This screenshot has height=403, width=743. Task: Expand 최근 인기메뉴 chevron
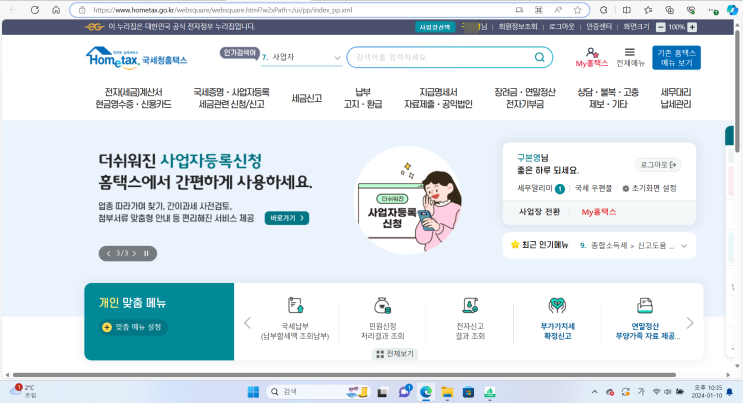coord(684,246)
